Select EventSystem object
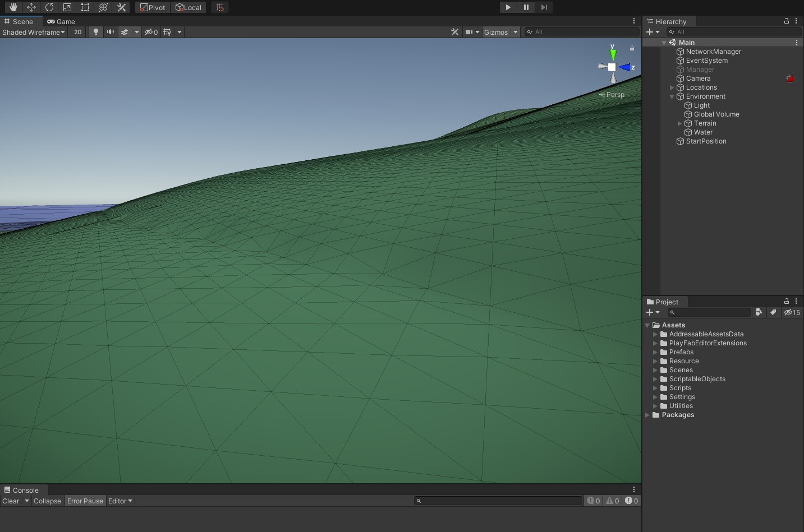The height and width of the screenshot is (532, 804). point(706,61)
